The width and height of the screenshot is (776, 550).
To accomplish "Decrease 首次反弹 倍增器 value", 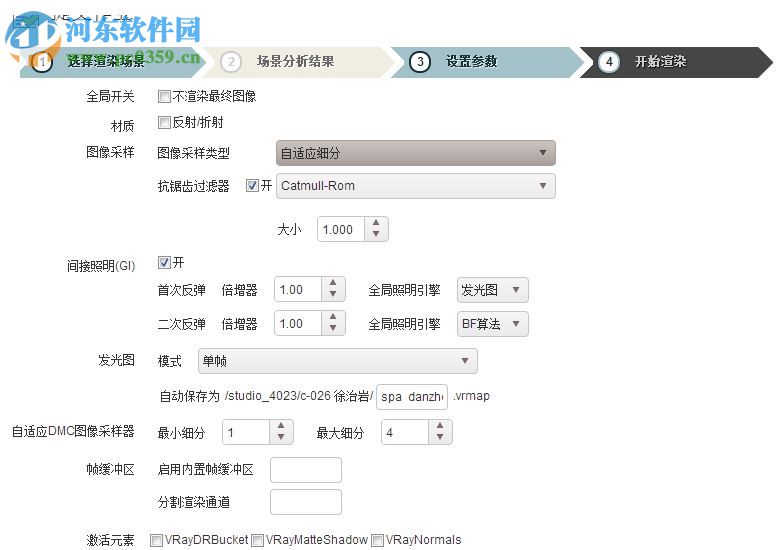I will (x=333, y=294).
